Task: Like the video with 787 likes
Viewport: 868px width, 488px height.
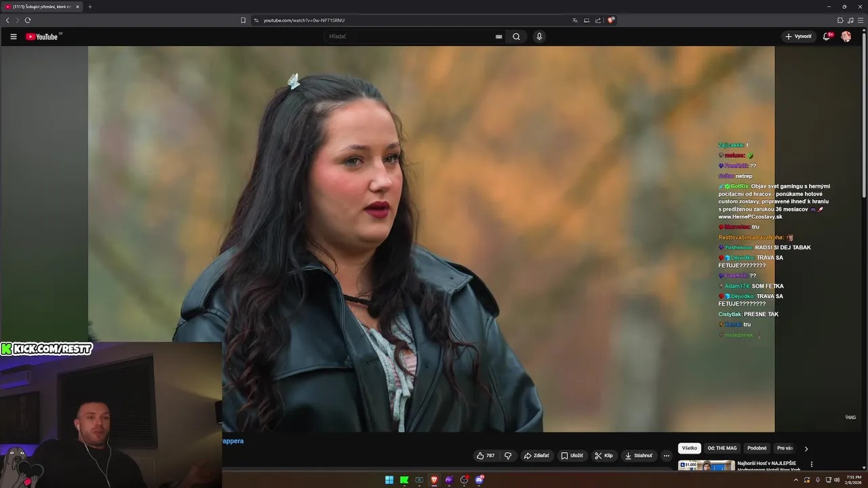Action: pyautogui.click(x=486, y=455)
